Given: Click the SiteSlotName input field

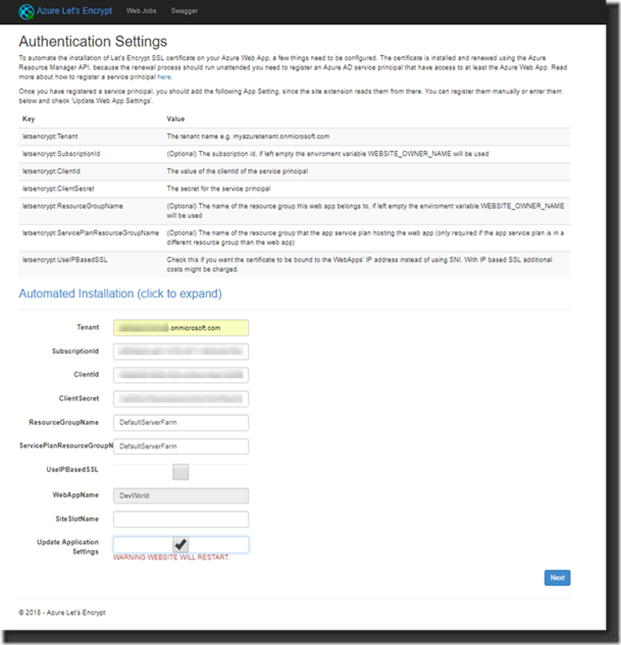Looking at the screenshot, I should [181, 519].
